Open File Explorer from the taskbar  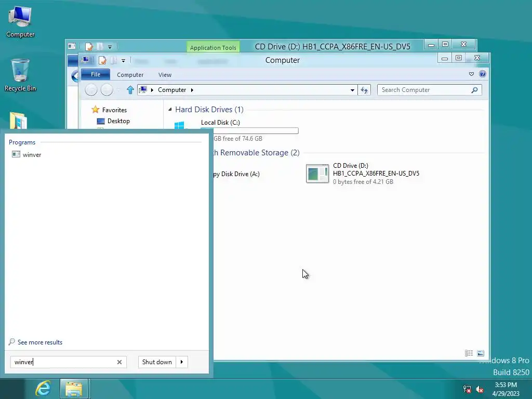pyautogui.click(x=74, y=389)
